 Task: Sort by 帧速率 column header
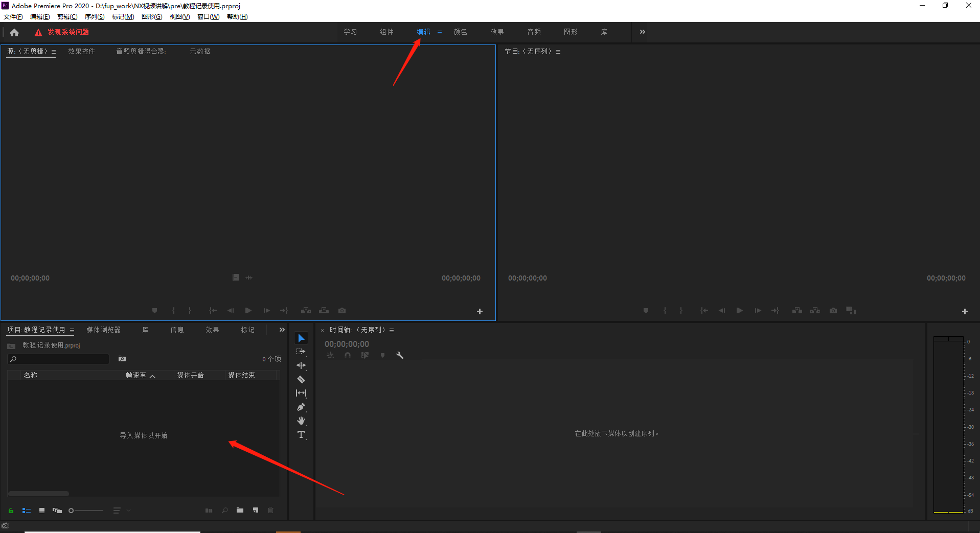point(136,375)
